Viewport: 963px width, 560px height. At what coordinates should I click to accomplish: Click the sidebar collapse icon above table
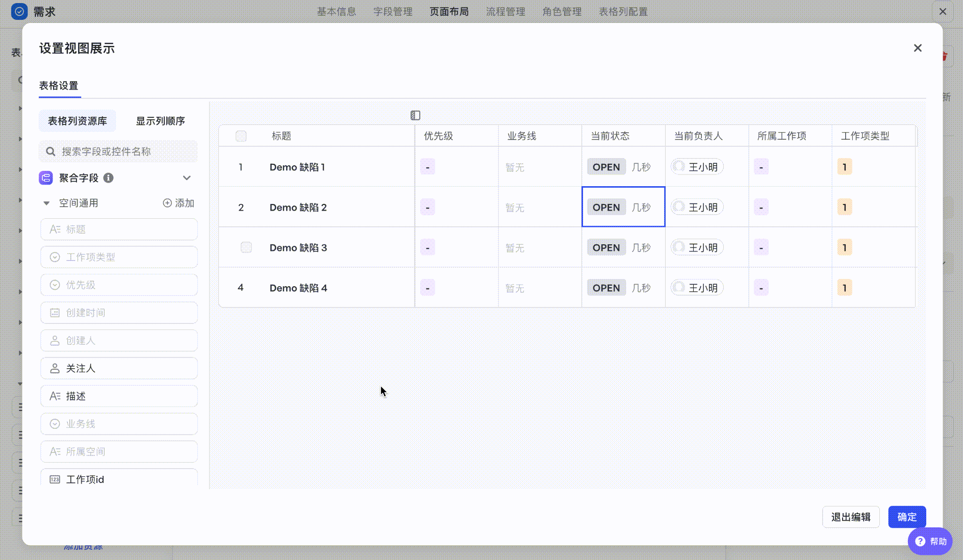pyautogui.click(x=415, y=115)
